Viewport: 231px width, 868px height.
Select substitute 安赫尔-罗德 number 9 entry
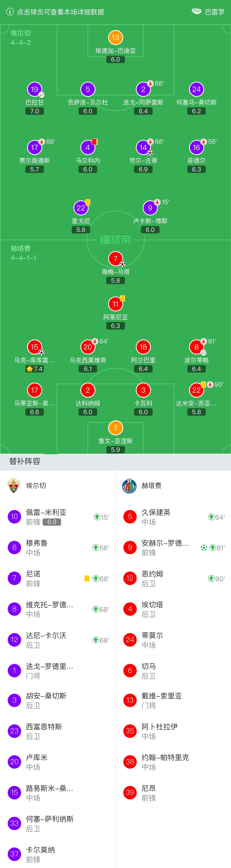[x=173, y=548]
